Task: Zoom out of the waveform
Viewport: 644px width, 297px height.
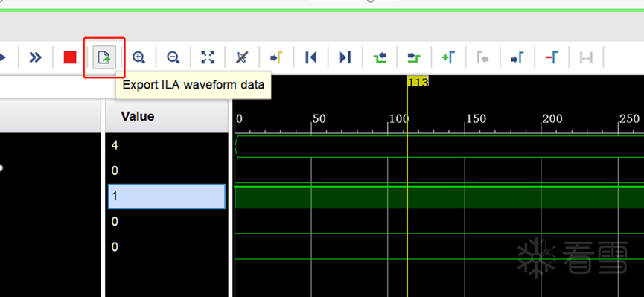Action: click(x=173, y=57)
